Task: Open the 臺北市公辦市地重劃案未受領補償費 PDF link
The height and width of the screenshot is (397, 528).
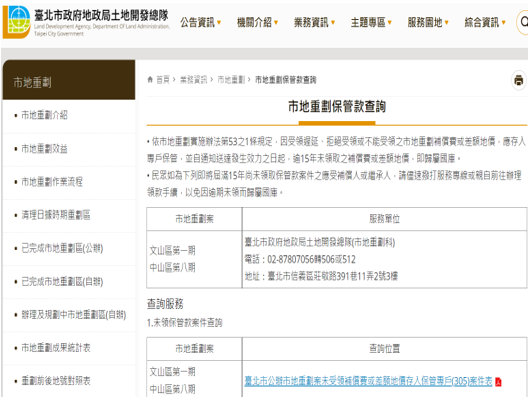Action: pos(368,381)
